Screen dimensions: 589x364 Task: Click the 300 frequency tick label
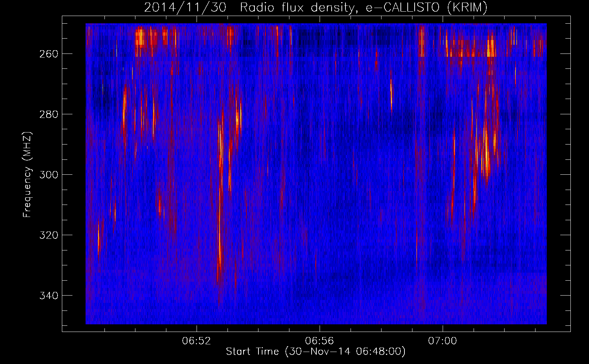coord(49,175)
